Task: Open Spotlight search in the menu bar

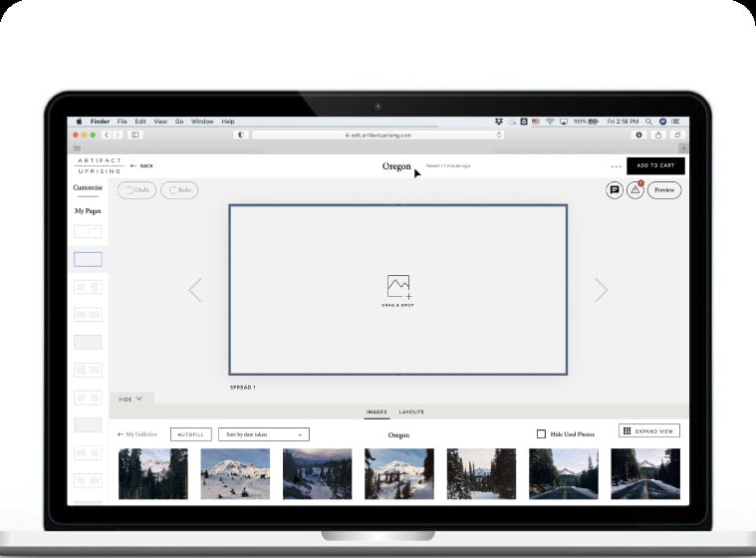Action: coord(649,122)
